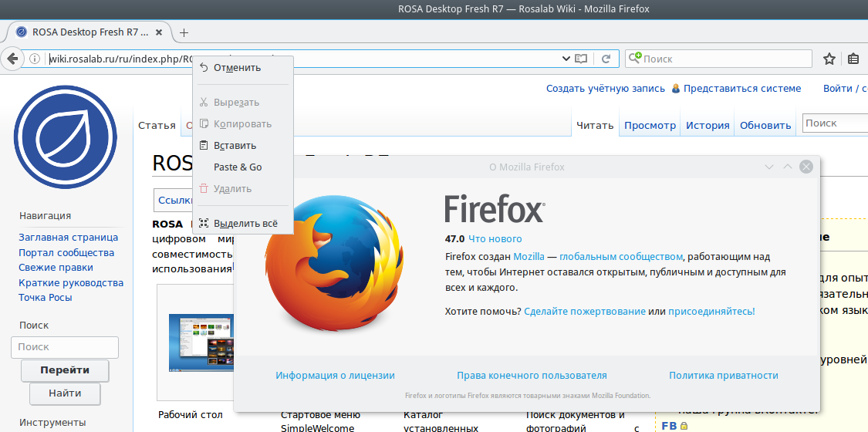868x432 pixels.
Task: Open a new tab with plus button
Action: click(184, 32)
